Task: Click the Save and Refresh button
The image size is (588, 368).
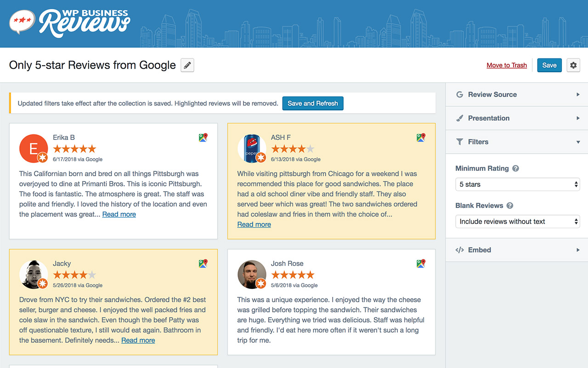Action: 313,103
